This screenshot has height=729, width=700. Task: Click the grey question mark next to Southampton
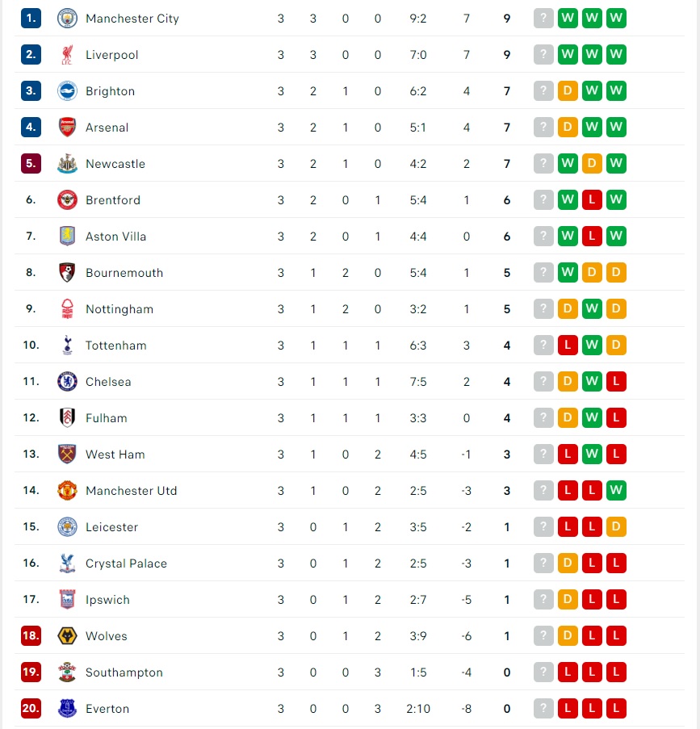(543, 672)
